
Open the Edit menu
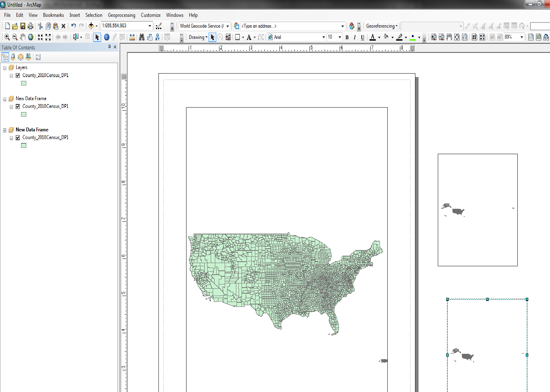pos(20,15)
